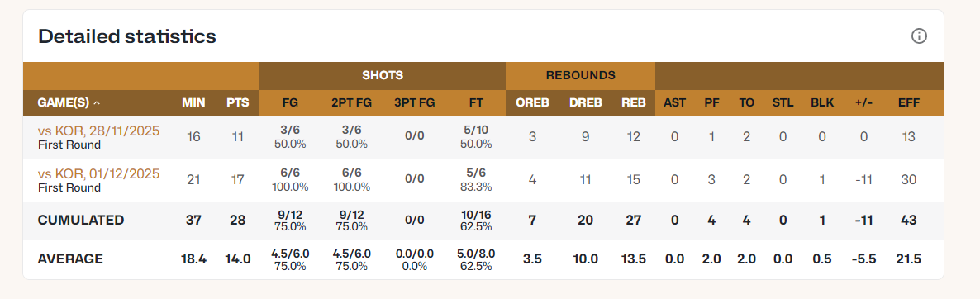Image resolution: width=980 pixels, height=299 pixels.
Task: Open vs KOR, 01/12/2025 game link
Action: (x=99, y=173)
